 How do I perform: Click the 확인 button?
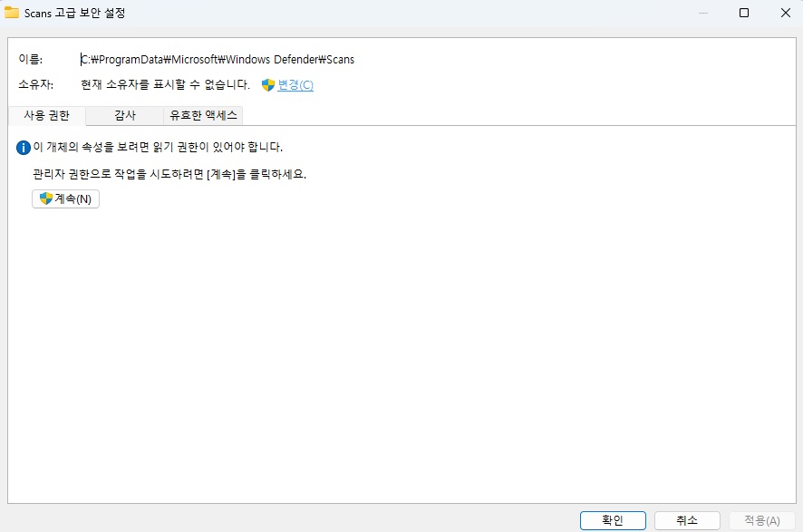pyautogui.click(x=613, y=520)
